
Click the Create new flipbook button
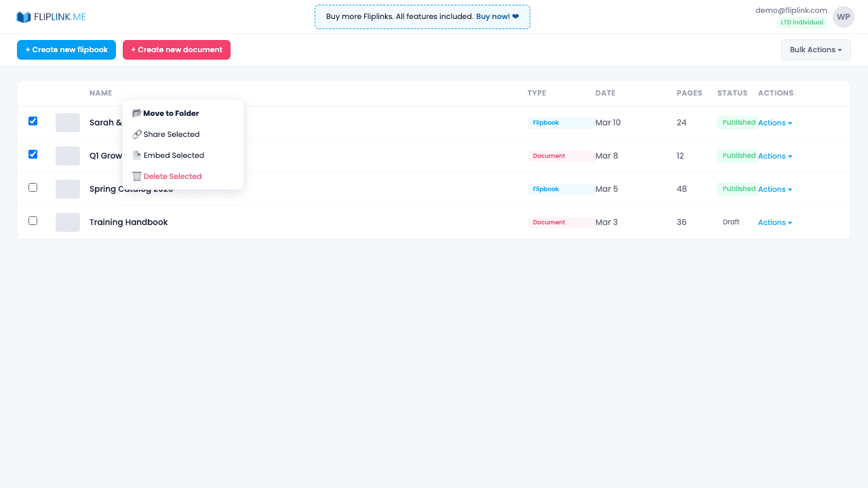(x=66, y=49)
